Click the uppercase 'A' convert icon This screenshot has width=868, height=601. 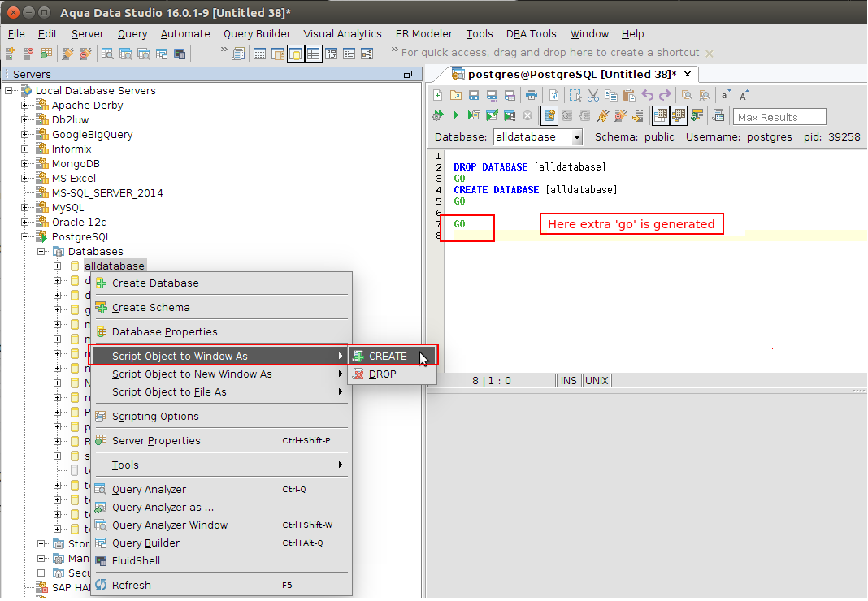coord(744,95)
